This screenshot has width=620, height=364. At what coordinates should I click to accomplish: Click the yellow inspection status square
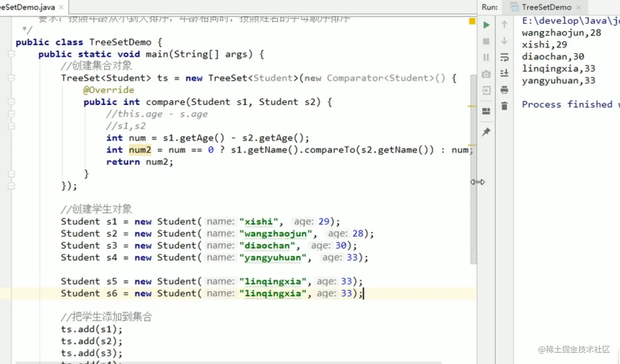click(472, 21)
